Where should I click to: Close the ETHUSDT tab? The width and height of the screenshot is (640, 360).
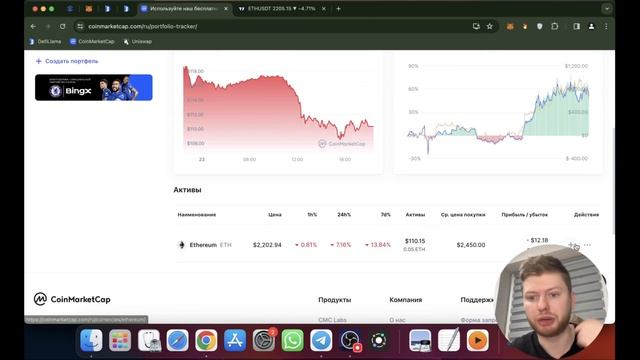324,9
